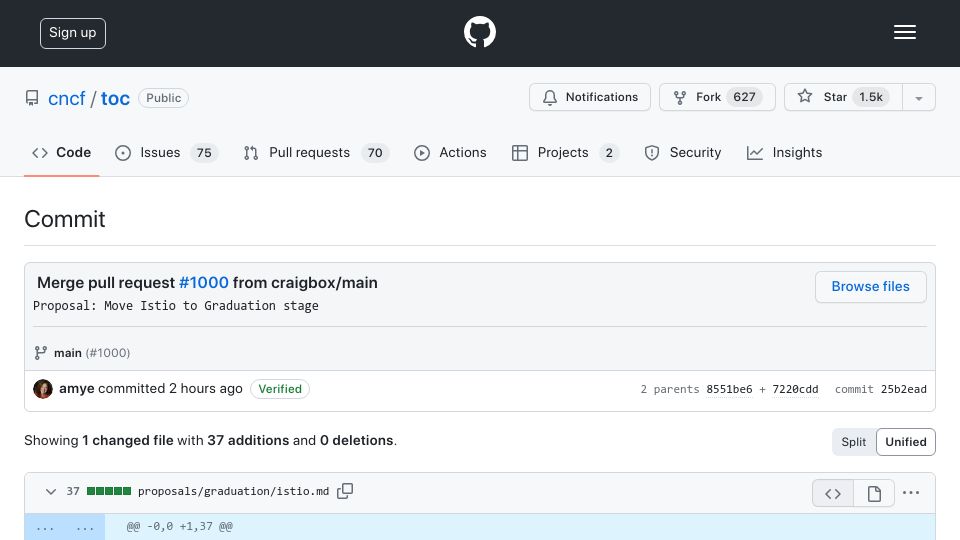Switch diff view to Unified
960x540 pixels.
pos(906,442)
